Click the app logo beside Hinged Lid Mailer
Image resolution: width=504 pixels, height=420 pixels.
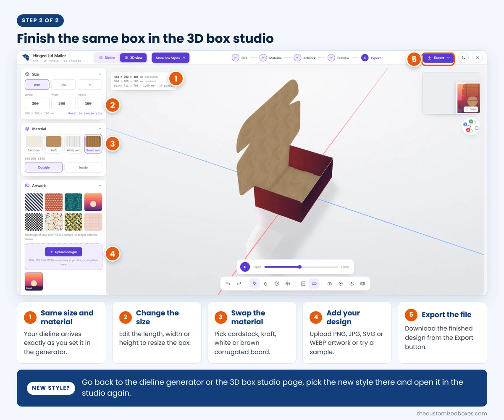(26, 57)
